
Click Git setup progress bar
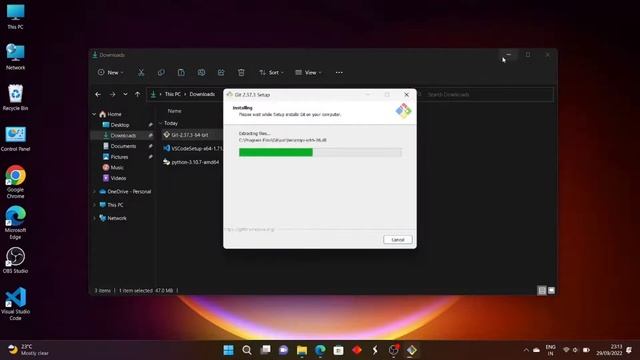click(320, 152)
